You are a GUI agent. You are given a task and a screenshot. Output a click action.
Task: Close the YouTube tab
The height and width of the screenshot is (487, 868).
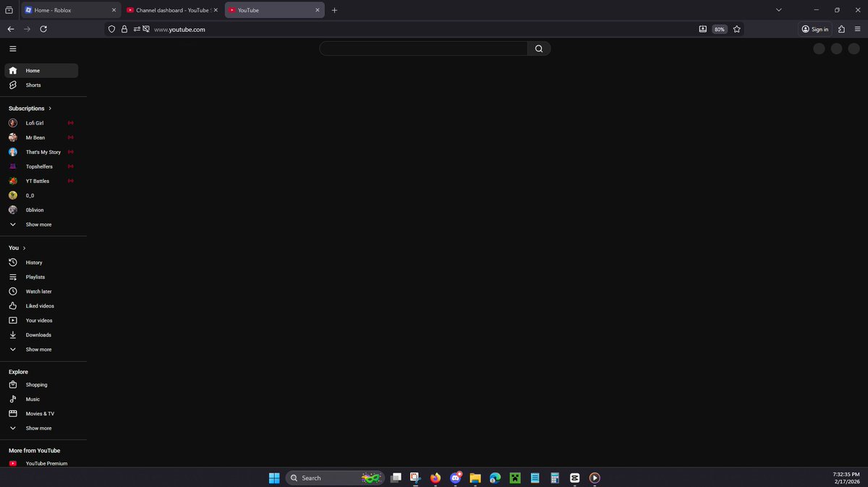[318, 10]
